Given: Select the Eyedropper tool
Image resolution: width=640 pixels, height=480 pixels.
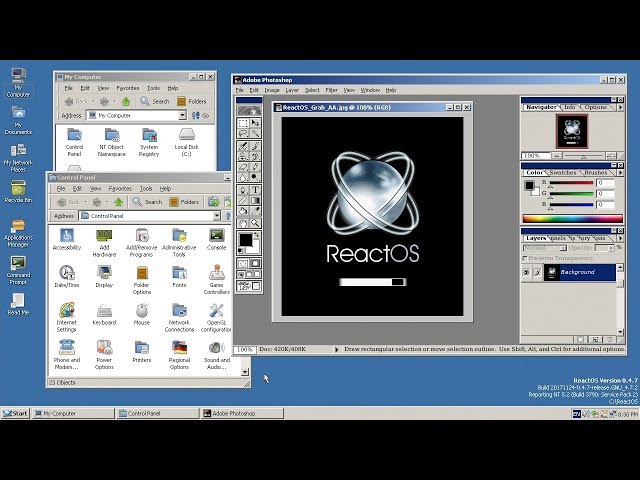Looking at the screenshot, I should click(256, 211).
